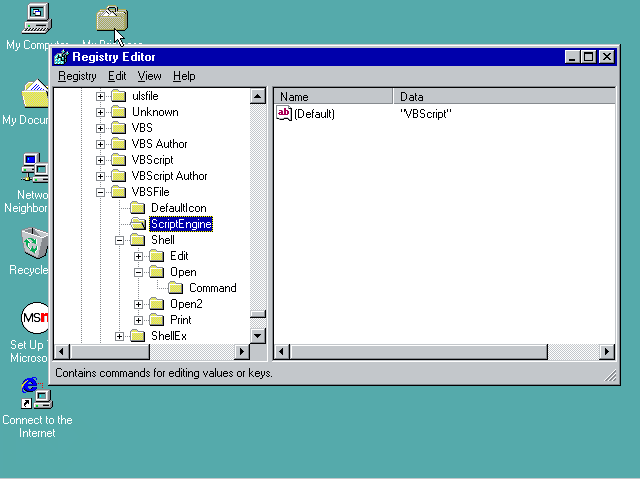
Task: Click the open ScriptEngine folder icon
Action: pyautogui.click(x=138, y=224)
